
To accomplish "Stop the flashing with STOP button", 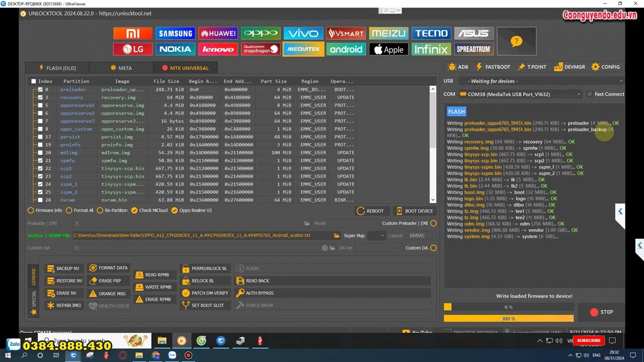I will click(x=602, y=312).
